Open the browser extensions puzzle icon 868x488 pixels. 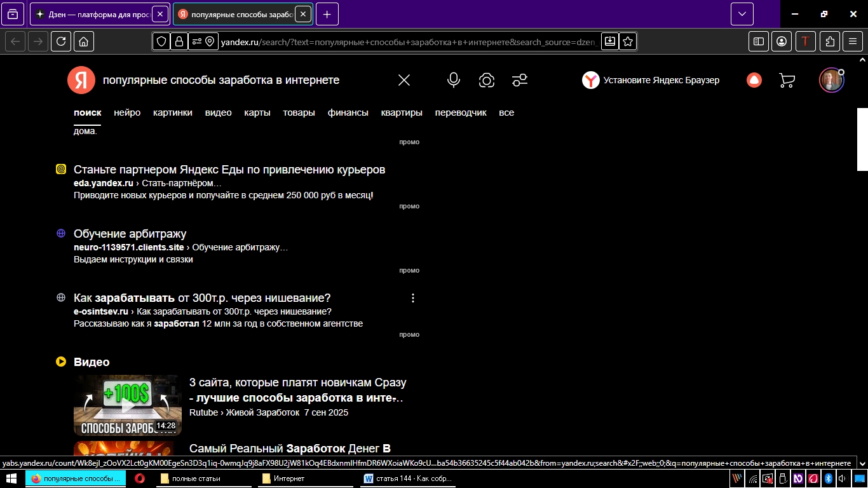[x=829, y=41]
